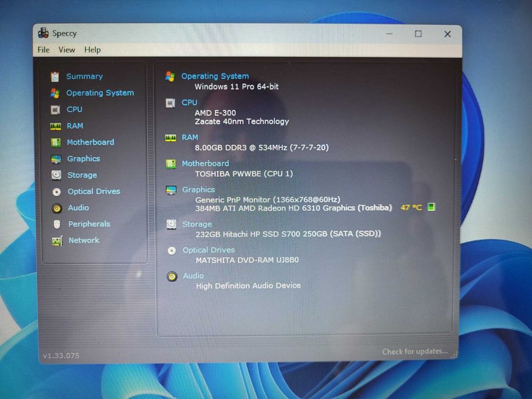Click the Storage drive icon in summary panel
532x399 pixels.
[x=171, y=224]
